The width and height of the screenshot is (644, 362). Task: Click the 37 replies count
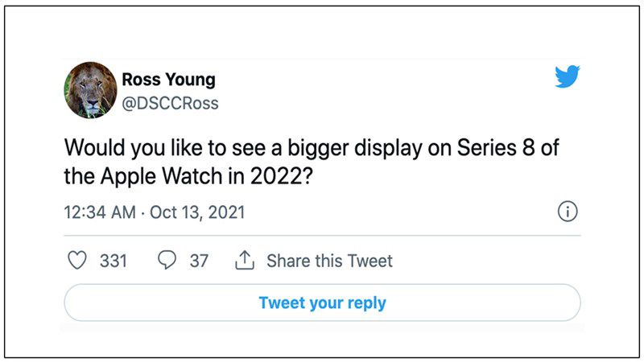click(x=199, y=261)
